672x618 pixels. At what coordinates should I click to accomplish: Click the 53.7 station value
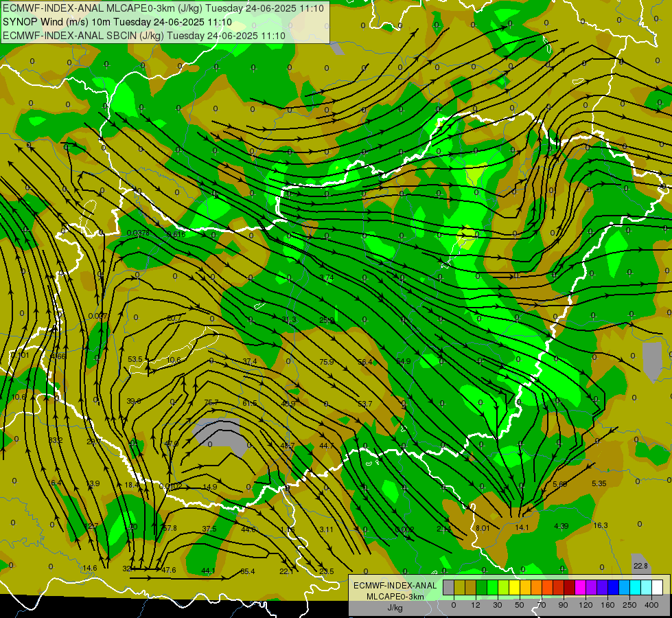pos(365,404)
